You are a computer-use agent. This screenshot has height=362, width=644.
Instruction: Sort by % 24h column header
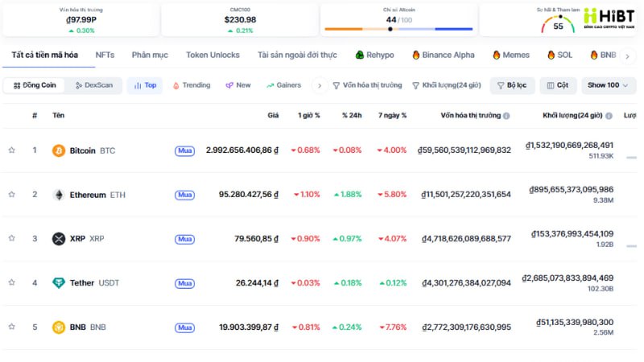pos(352,115)
